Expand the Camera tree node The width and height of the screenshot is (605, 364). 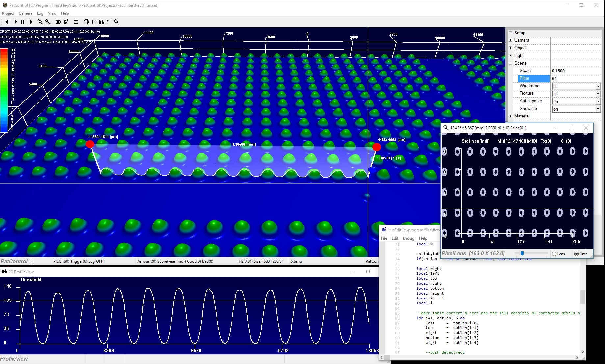[x=511, y=40]
